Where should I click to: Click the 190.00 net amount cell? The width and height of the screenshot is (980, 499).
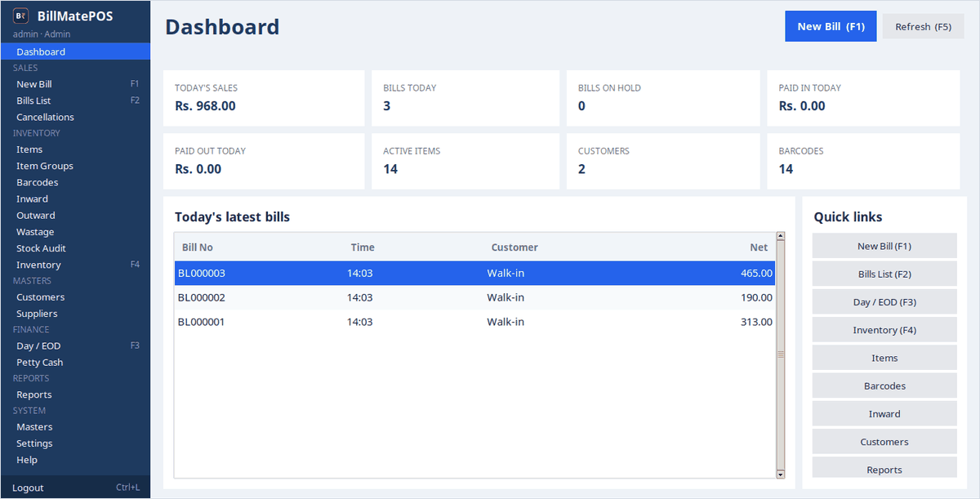[x=756, y=297]
